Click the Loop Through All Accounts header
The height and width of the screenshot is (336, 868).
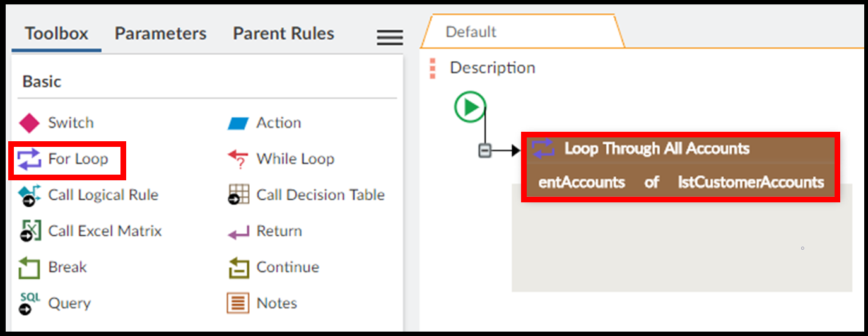[656, 149]
